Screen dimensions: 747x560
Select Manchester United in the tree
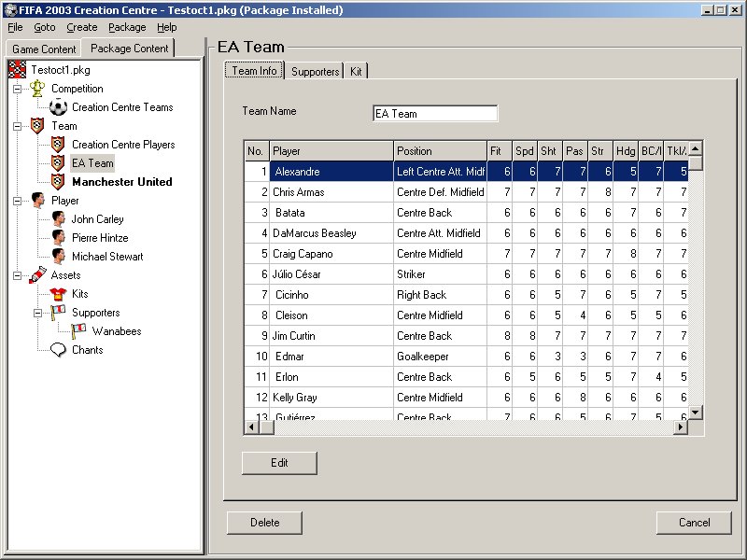[x=122, y=182]
